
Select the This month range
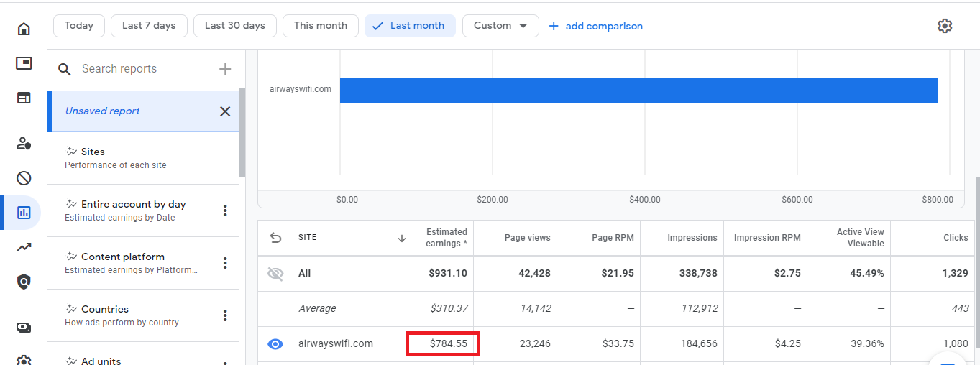(321, 26)
